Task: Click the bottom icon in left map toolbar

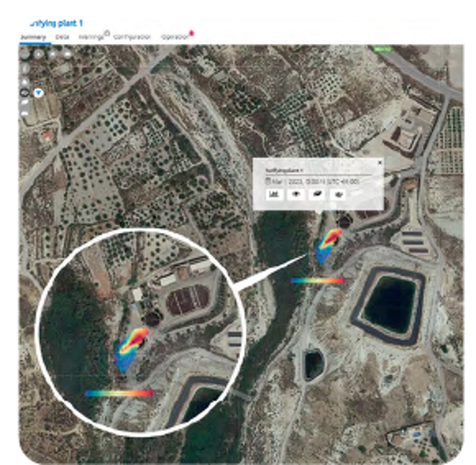Action: pyautogui.click(x=24, y=114)
